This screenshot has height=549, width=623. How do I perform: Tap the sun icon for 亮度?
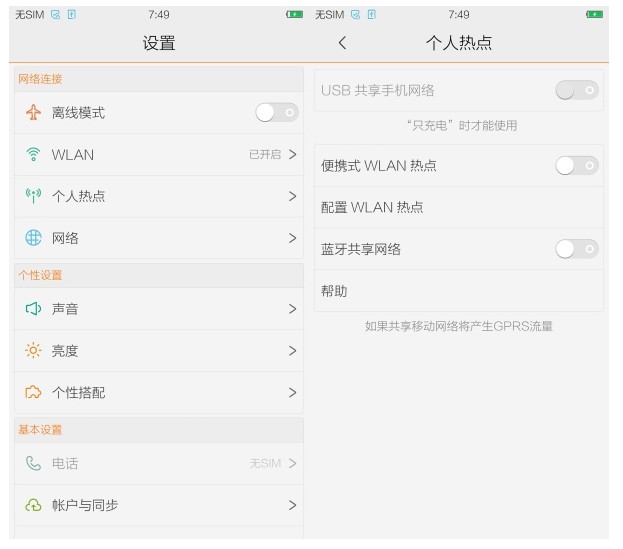click(x=34, y=351)
